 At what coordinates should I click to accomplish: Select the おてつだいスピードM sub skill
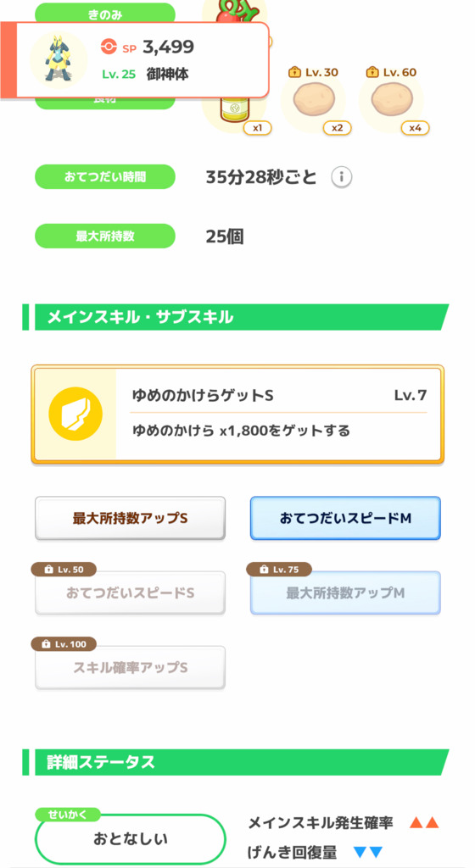click(x=345, y=518)
